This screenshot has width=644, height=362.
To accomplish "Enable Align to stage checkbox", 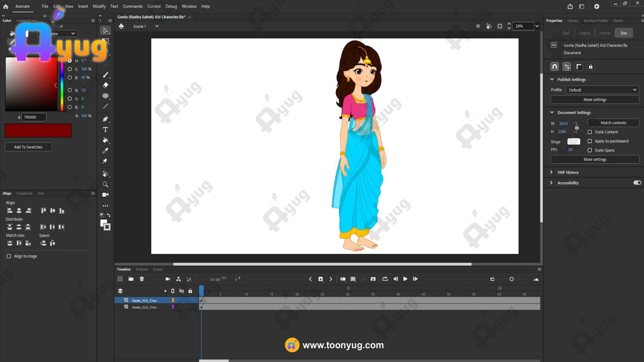I will 9,256.
